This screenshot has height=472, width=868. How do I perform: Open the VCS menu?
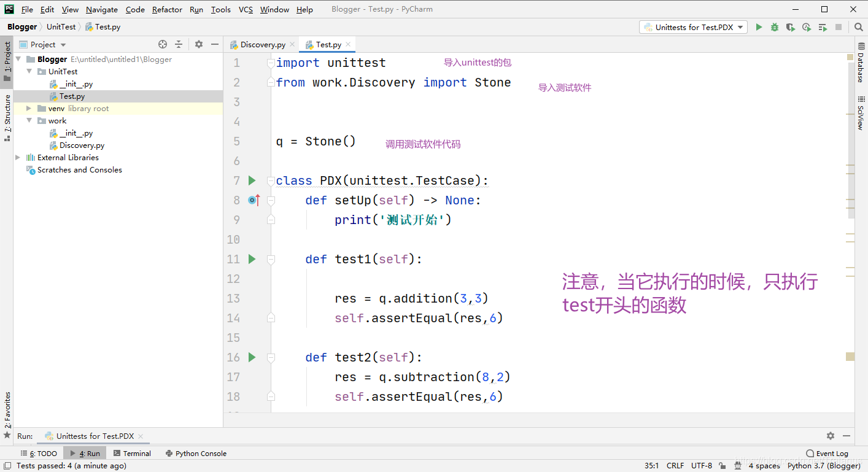tap(246, 9)
